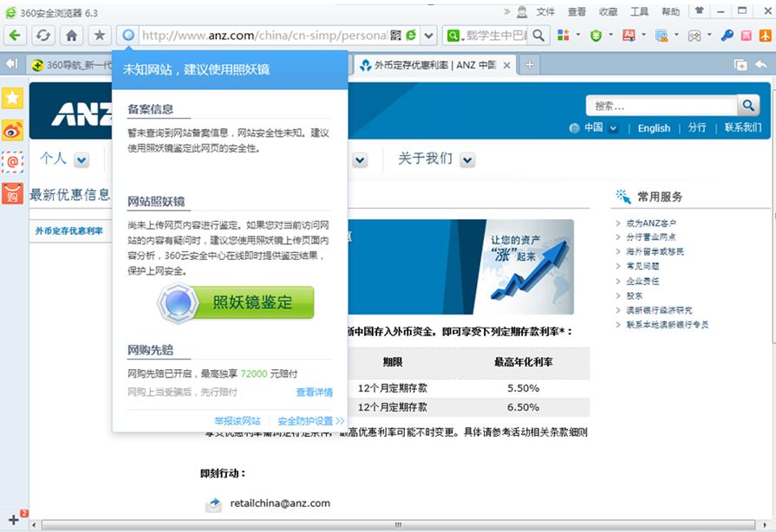Click the browser address URL field

click(264, 36)
